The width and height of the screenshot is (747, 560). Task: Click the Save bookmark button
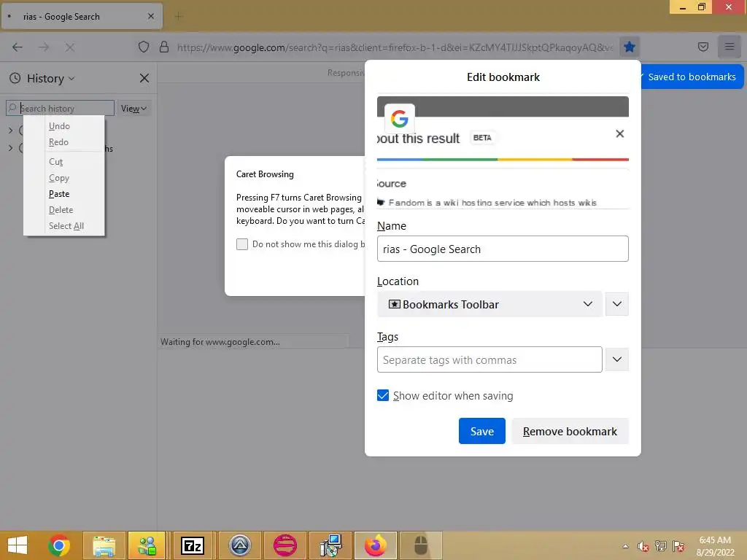click(481, 431)
